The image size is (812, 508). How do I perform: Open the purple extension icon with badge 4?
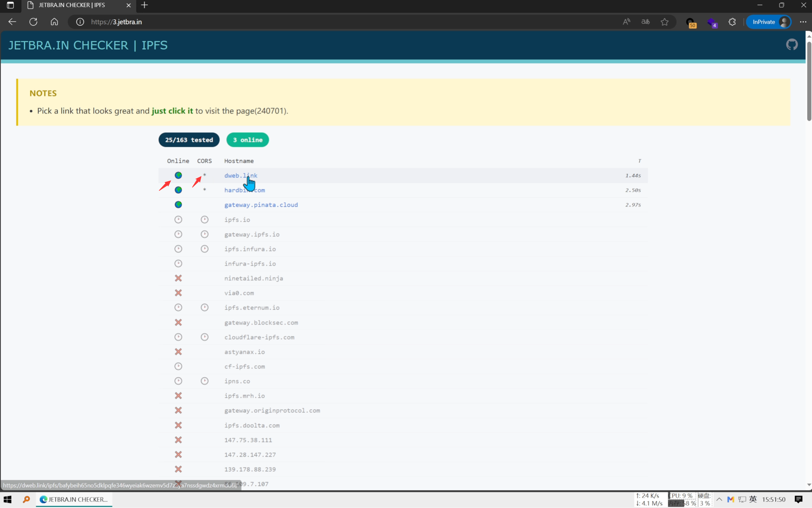tap(712, 22)
